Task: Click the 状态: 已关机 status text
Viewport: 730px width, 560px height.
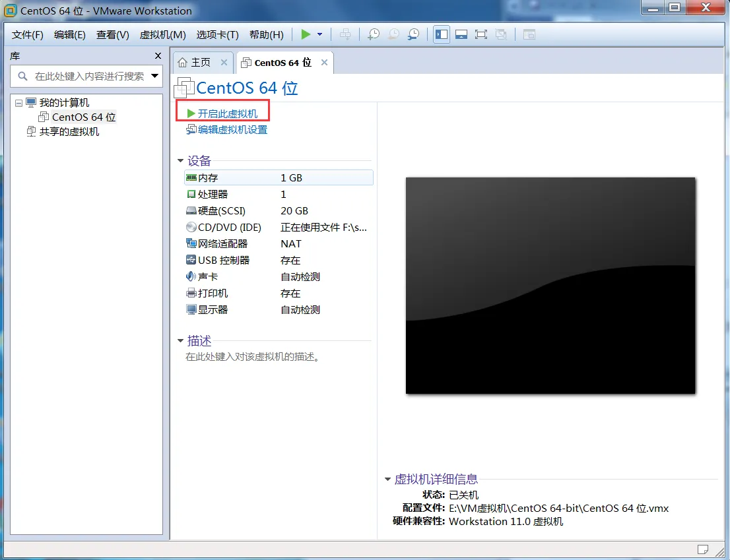Action: [x=450, y=495]
